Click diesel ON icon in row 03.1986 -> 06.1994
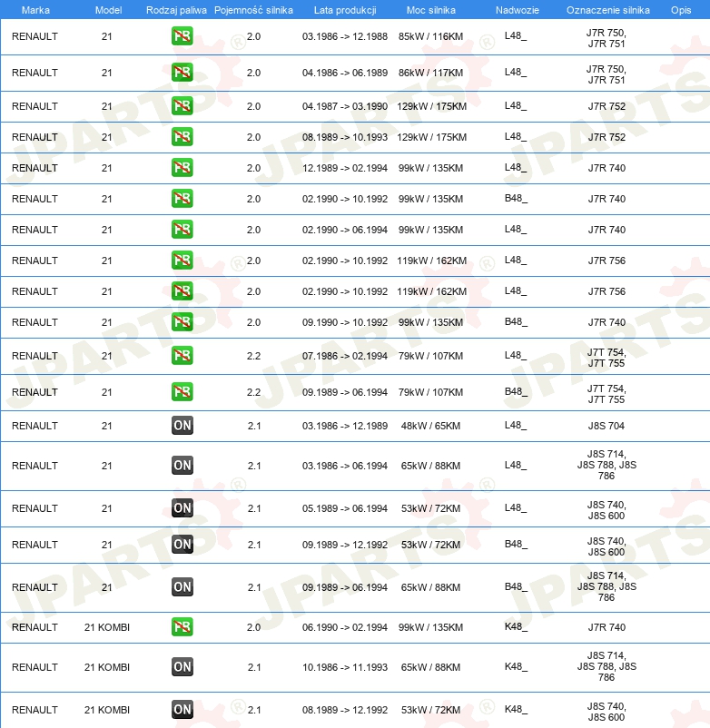Viewport: 710px width, 728px height. 182,466
